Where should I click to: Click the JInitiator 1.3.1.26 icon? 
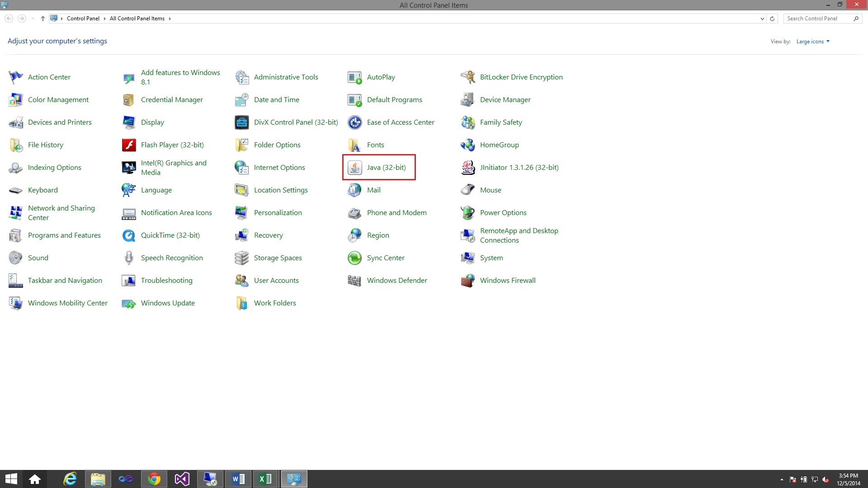(x=468, y=168)
